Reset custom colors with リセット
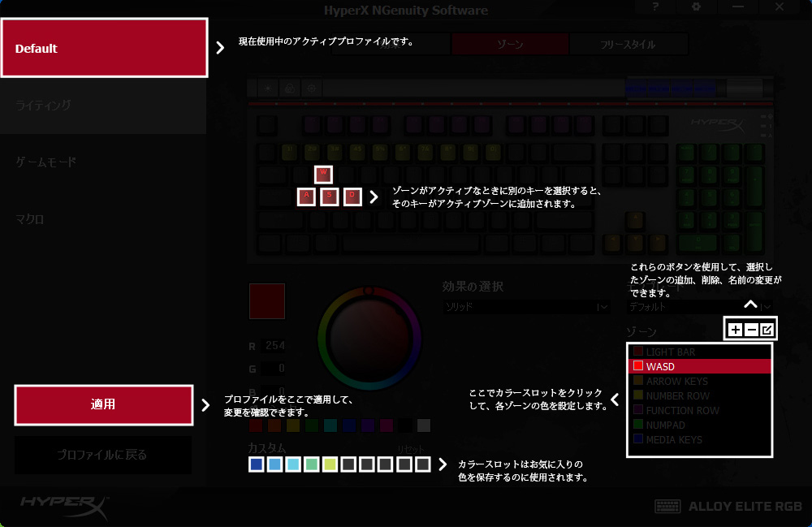 click(411, 449)
